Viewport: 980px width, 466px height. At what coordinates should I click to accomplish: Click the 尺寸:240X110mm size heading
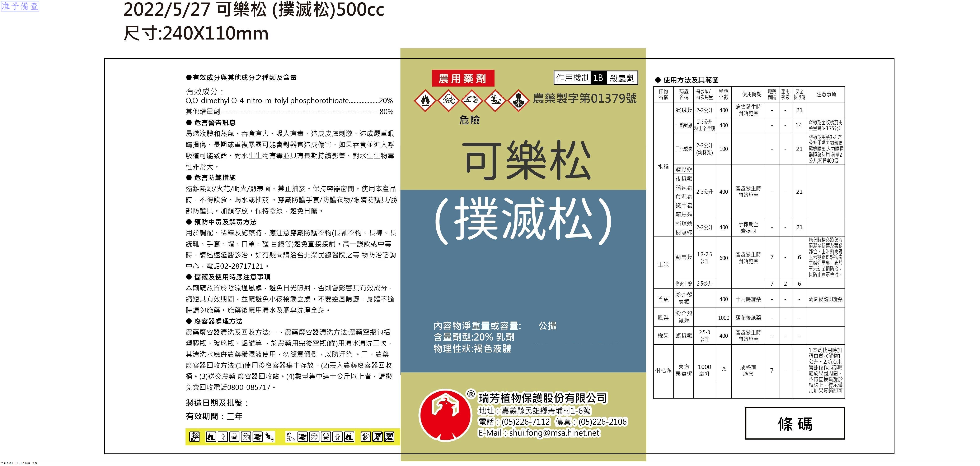[196, 33]
